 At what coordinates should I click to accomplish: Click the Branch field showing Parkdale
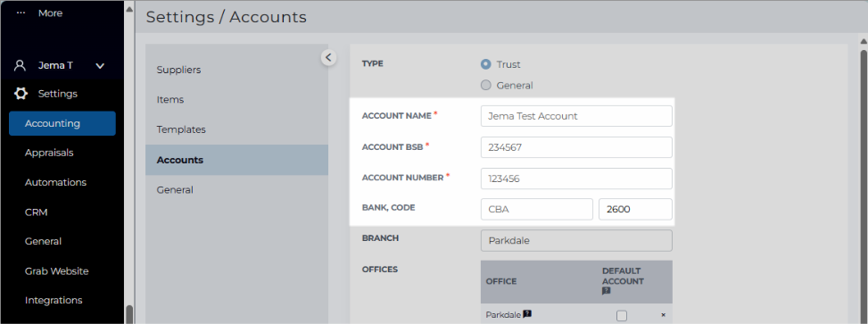576,241
